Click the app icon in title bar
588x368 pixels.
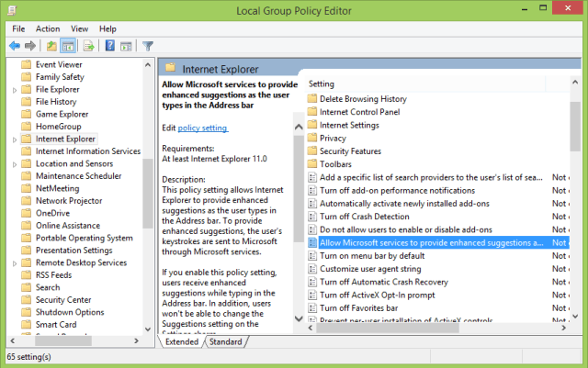tap(12, 10)
